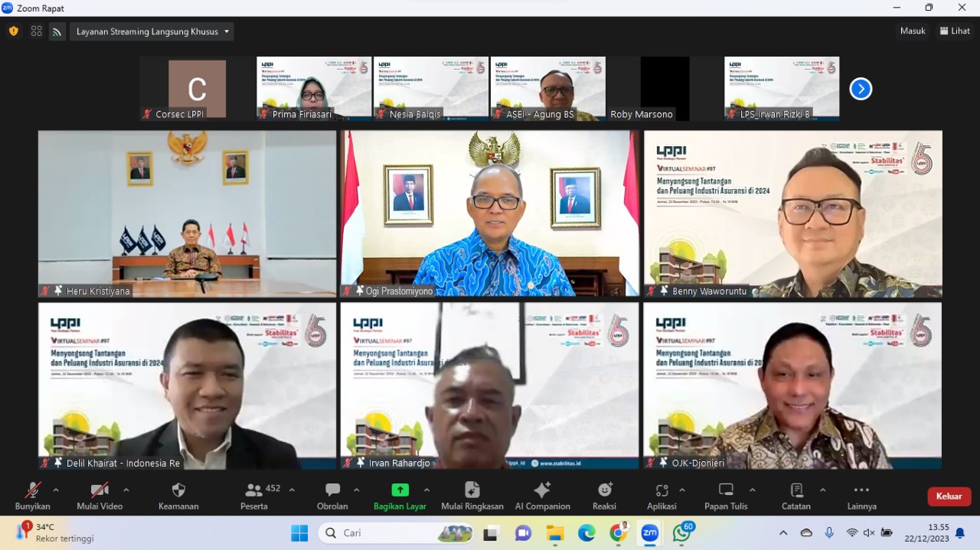This screenshot has width=980, height=550.
Task: Click the red Keluar leave button
Action: [949, 496]
